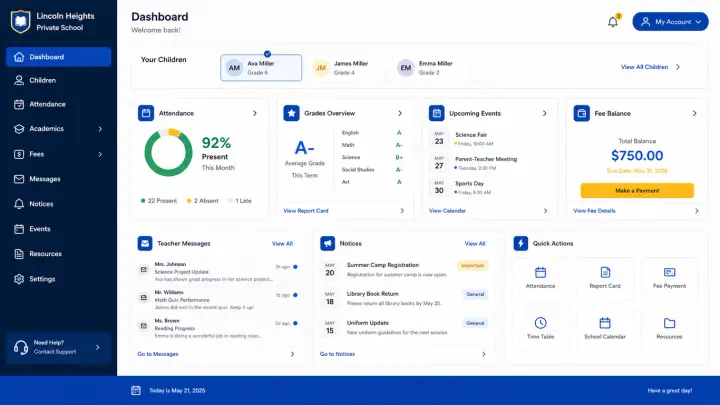The height and width of the screenshot is (405, 720).
Task: Click the attendance donut progress chart
Action: pos(169,152)
